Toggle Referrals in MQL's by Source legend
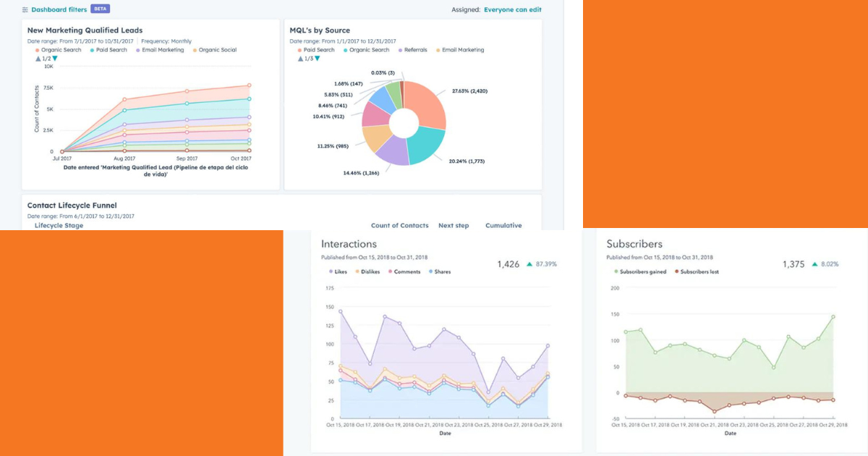868x456 pixels. [412, 50]
